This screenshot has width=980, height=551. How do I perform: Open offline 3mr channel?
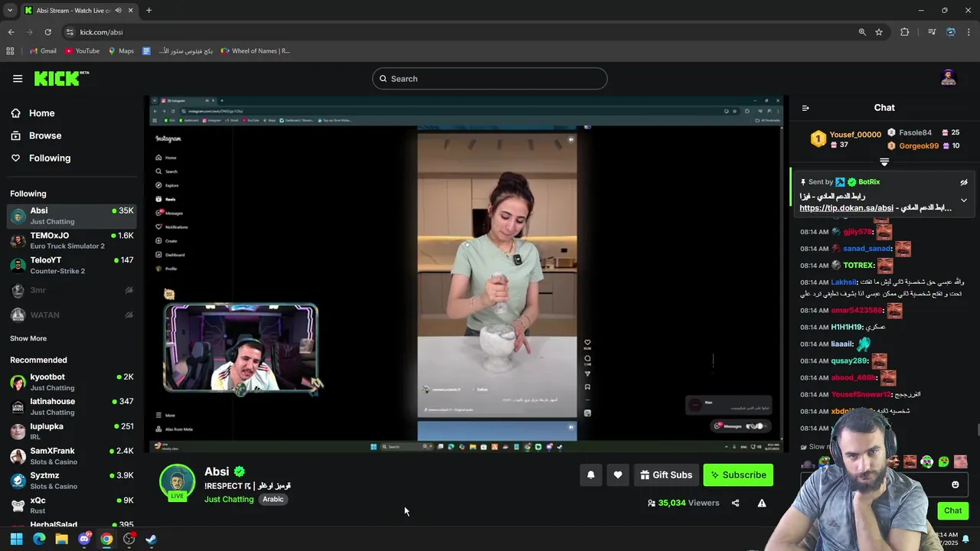tap(71, 290)
